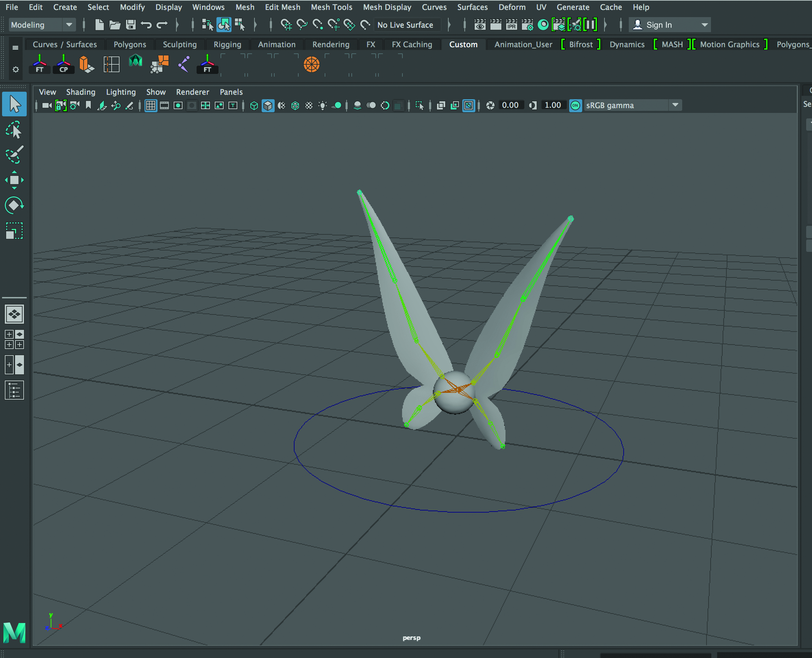This screenshot has width=812, height=658.
Task: Click the four-pane layout icon
Action: click(14, 339)
